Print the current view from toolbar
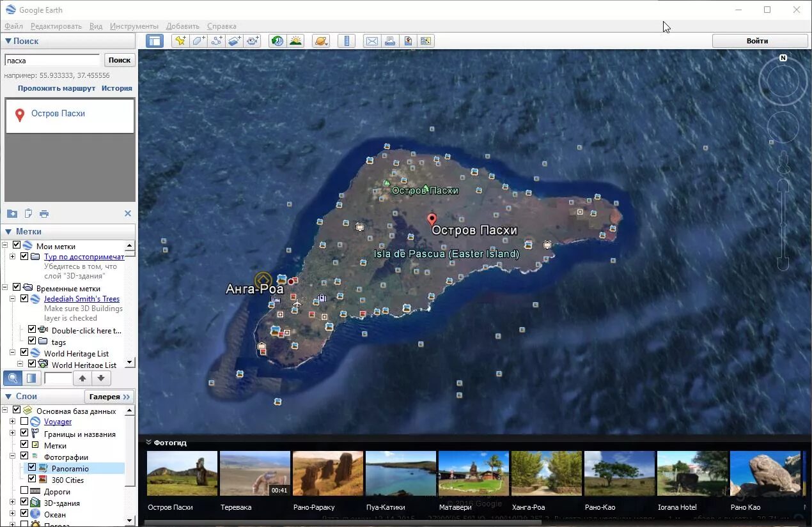 (390, 41)
